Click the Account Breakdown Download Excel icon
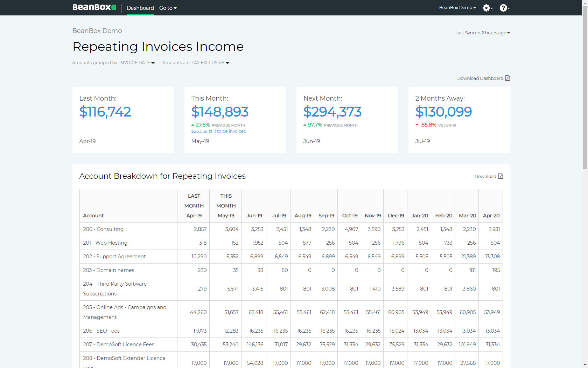This screenshot has height=368, width=588. [x=500, y=176]
